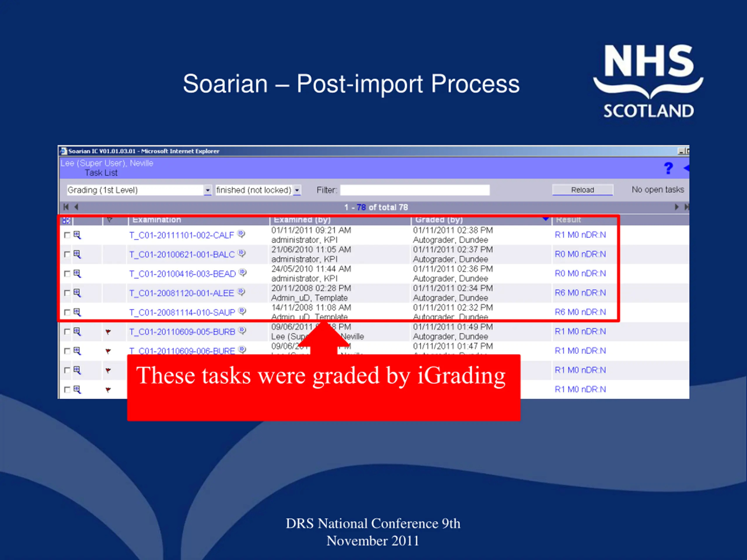The height and width of the screenshot is (560, 747).
Task: Click result R6 M0 nDR:N for ALEE row
Action: click(x=580, y=293)
